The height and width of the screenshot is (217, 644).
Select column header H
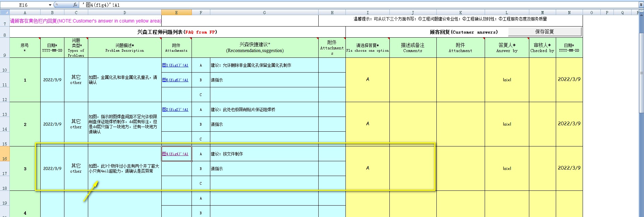332,12
